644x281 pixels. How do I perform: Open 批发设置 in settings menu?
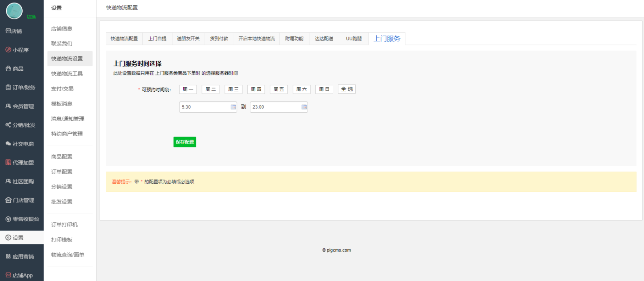[62, 202]
